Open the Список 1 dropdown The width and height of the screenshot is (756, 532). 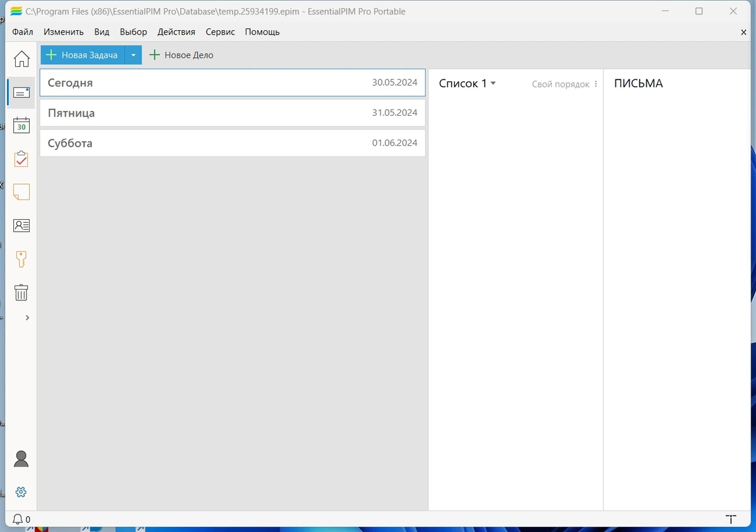pos(467,83)
